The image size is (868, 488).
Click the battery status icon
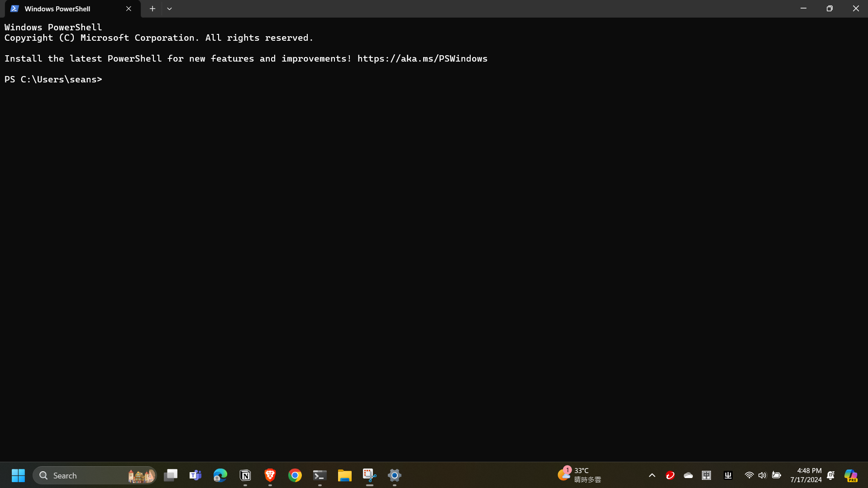tap(777, 475)
